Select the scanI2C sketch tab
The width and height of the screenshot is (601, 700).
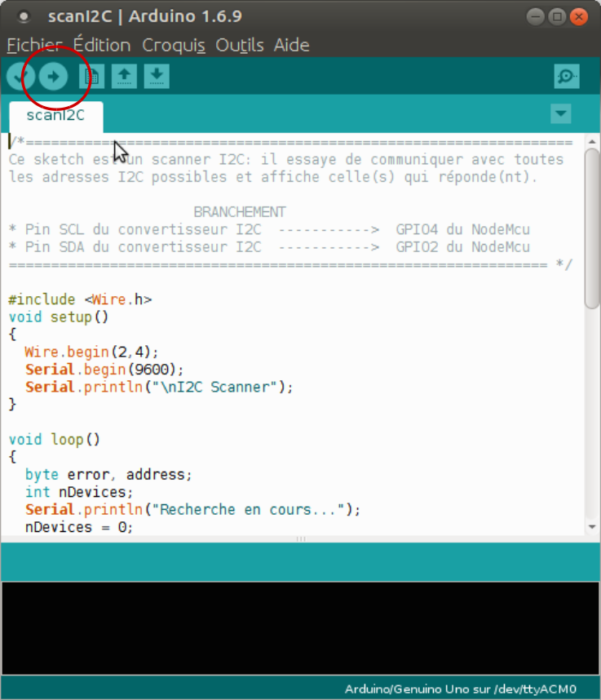click(55, 115)
